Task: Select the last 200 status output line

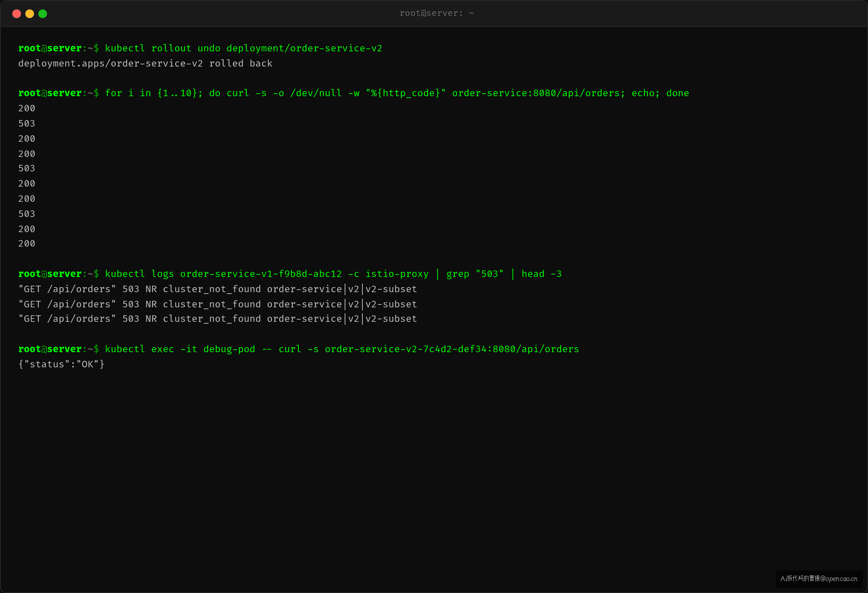Action: click(27, 244)
